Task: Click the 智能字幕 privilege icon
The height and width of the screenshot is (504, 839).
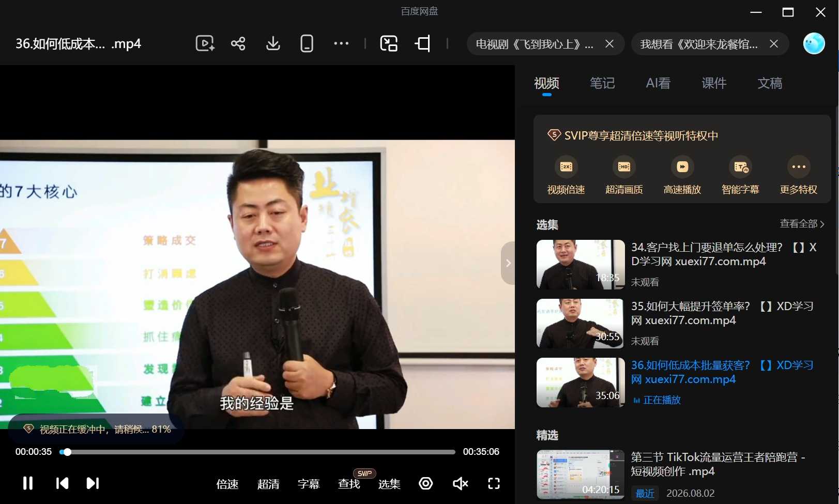Action: pos(740,167)
